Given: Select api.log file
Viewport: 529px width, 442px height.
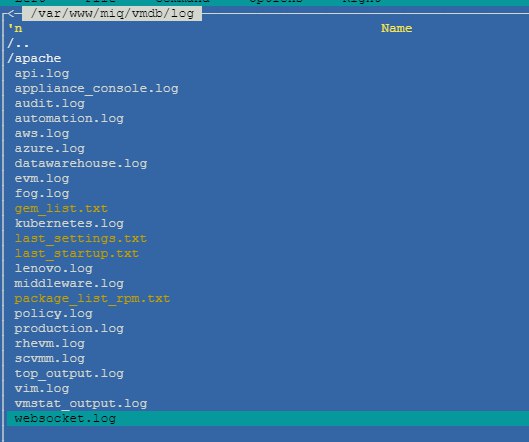Looking at the screenshot, I should coord(42,73).
